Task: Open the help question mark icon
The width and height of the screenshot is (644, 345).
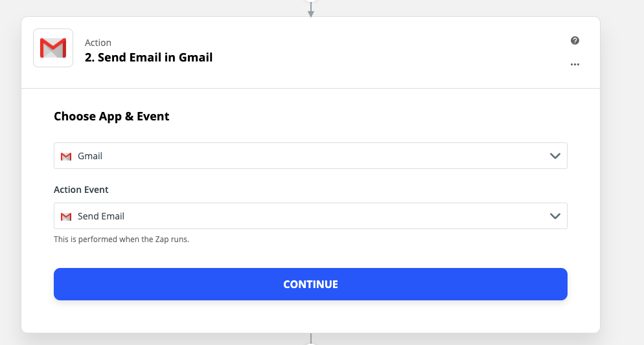Action: (x=575, y=41)
